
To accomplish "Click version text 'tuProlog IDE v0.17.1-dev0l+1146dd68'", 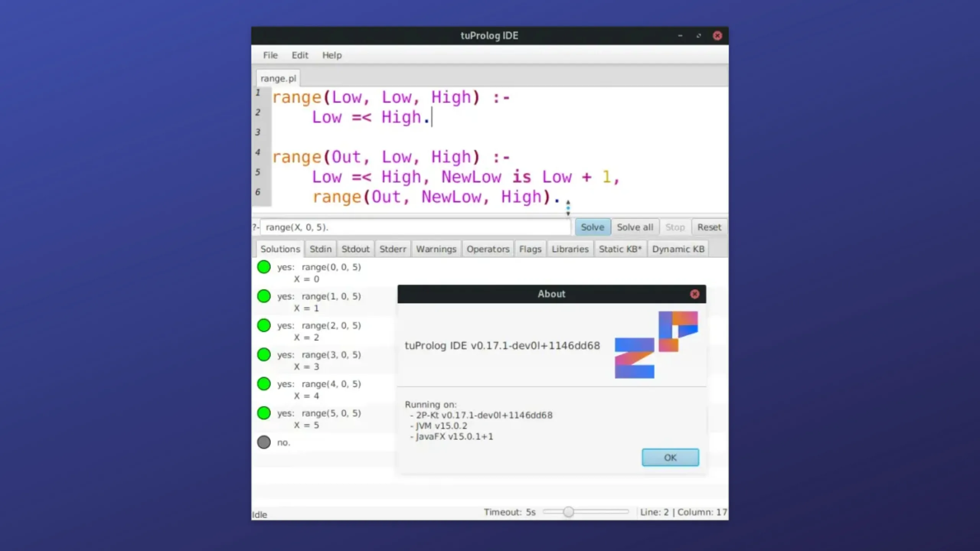I will pyautogui.click(x=502, y=346).
